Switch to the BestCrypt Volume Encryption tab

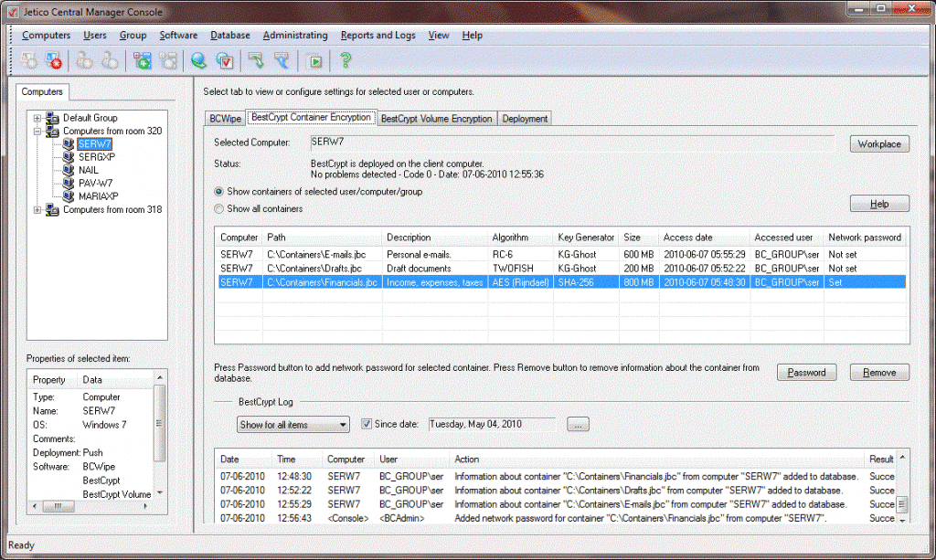tap(436, 119)
